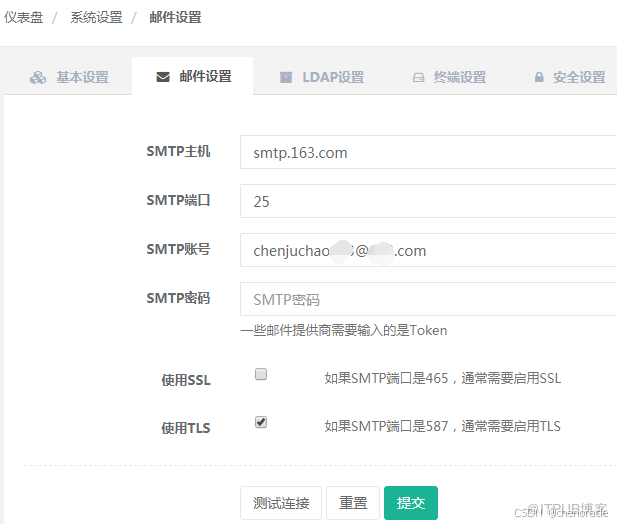The width and height of the screenshot is (617, 524).
Task: Focus the SMTP端口 field showing 25
Action: click(429, 201)
